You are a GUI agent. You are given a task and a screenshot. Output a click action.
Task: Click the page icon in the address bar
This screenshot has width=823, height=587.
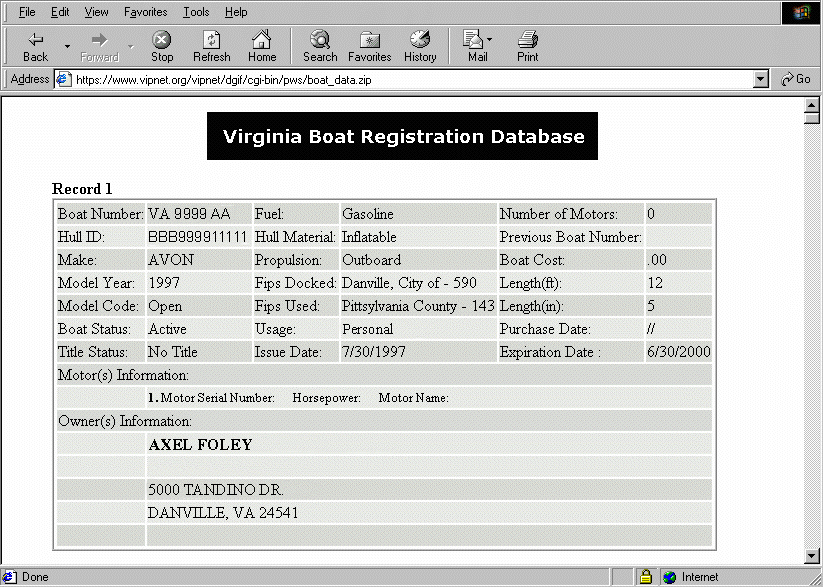coord(64,79)
